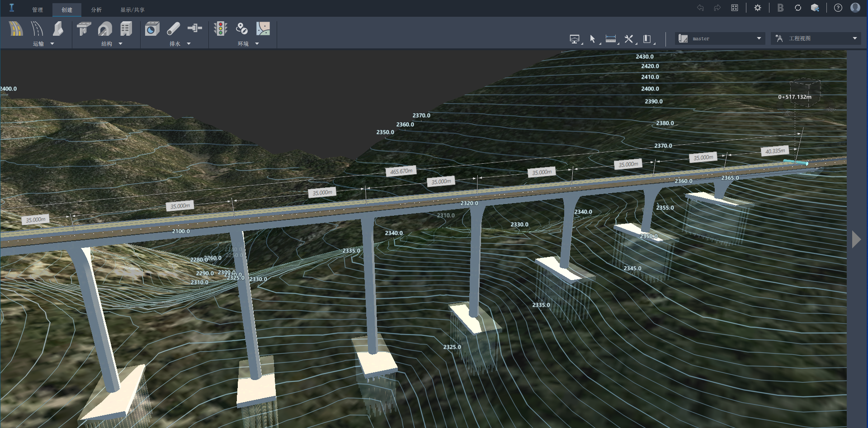Select the tunnel creation tool

(x=105, y=29)
